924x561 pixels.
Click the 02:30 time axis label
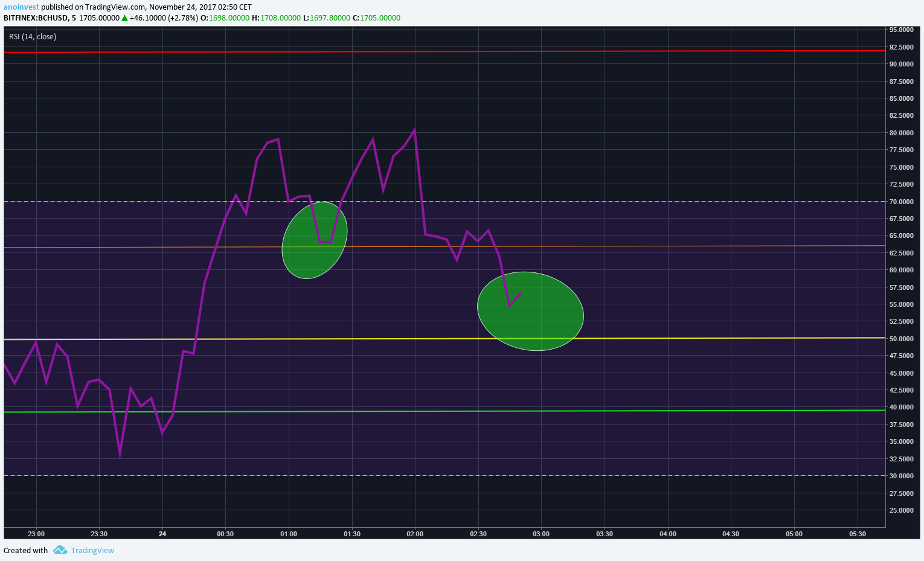pos(478,534)
